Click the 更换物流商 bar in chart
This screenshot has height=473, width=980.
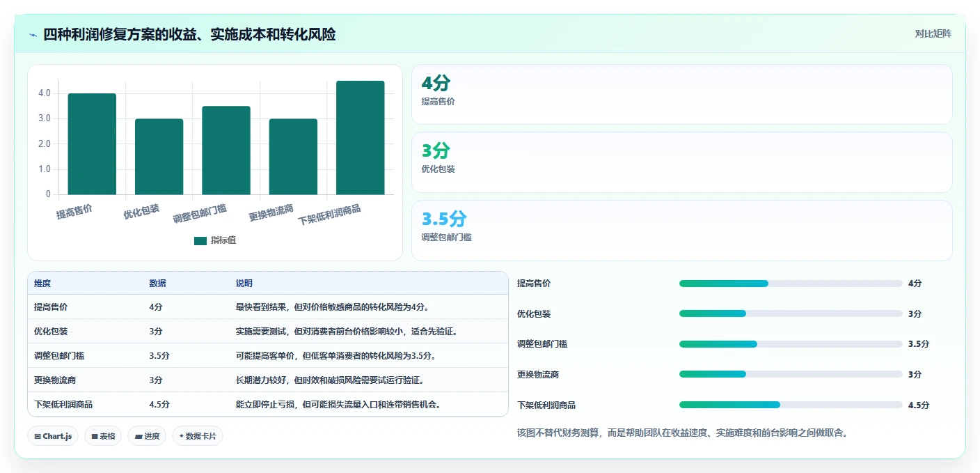tap(293, 157)
